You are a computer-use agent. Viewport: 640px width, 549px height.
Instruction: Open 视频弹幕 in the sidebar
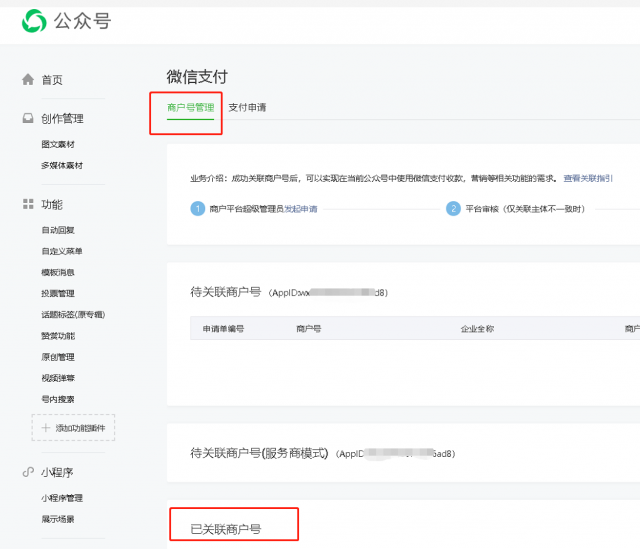(x=58, y=378)
